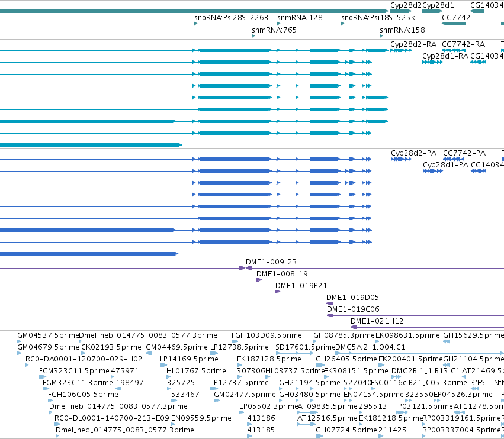This screenshot has width=504, height=439.
Task: Click transcript CG7742-RA label
Action: click(x=463, y=44)
